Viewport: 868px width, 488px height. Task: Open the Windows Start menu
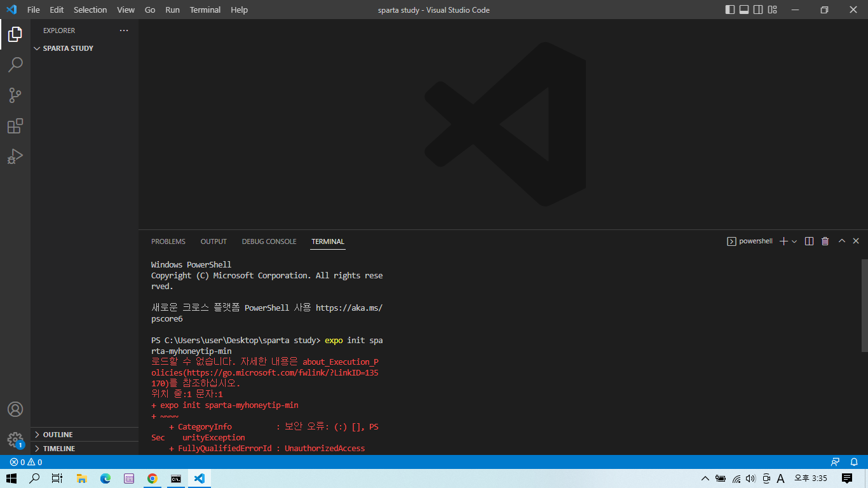[x=11, y=478]
